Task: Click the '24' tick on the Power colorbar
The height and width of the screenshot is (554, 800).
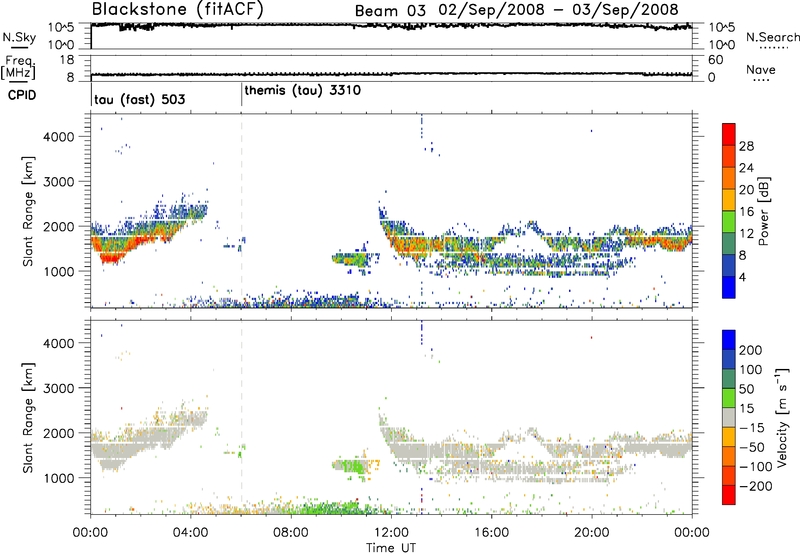Action: point(746,168)
